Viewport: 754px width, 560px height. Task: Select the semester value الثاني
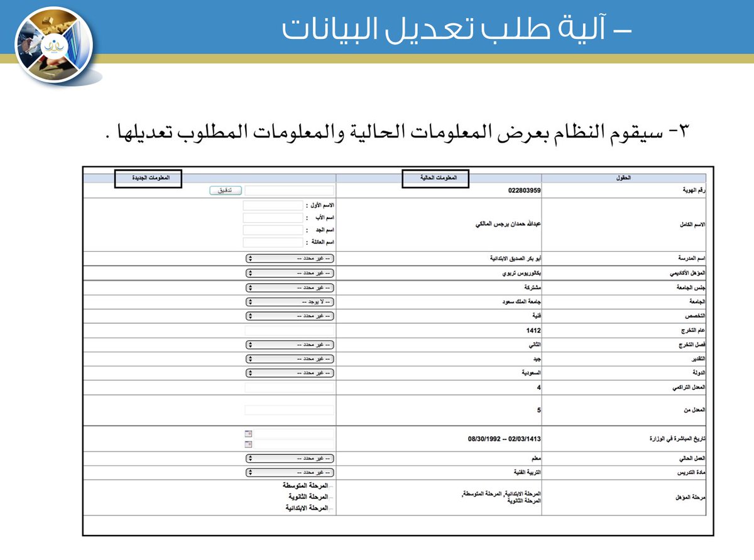point(535,344)
